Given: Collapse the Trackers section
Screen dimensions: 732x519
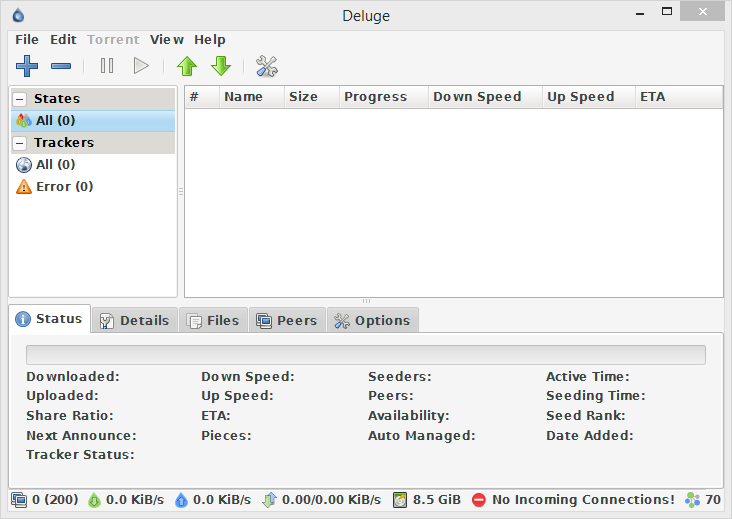Looking at the screenshot, I should tap(20, 143).
